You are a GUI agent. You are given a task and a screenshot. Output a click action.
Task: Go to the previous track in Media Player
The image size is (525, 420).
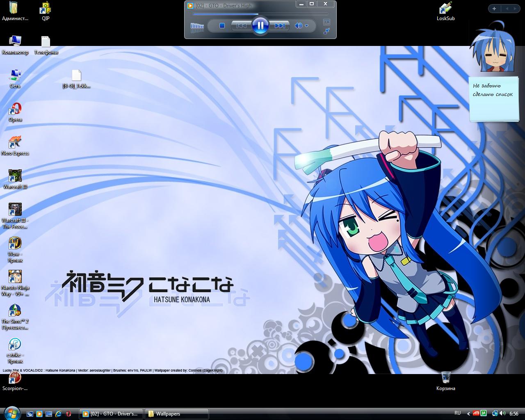[241, 25]
